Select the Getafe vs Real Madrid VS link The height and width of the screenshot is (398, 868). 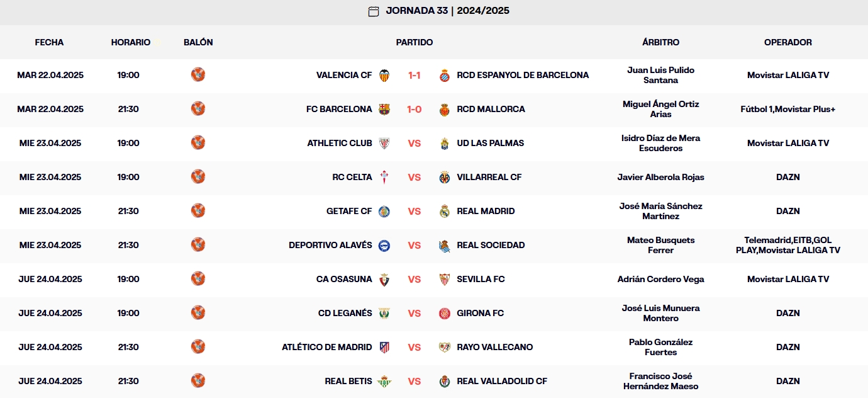(414, 212)
